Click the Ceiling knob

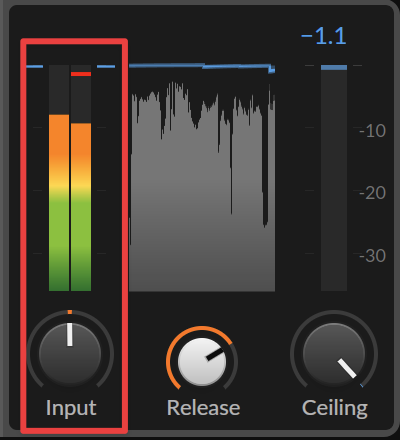point(334,353)
